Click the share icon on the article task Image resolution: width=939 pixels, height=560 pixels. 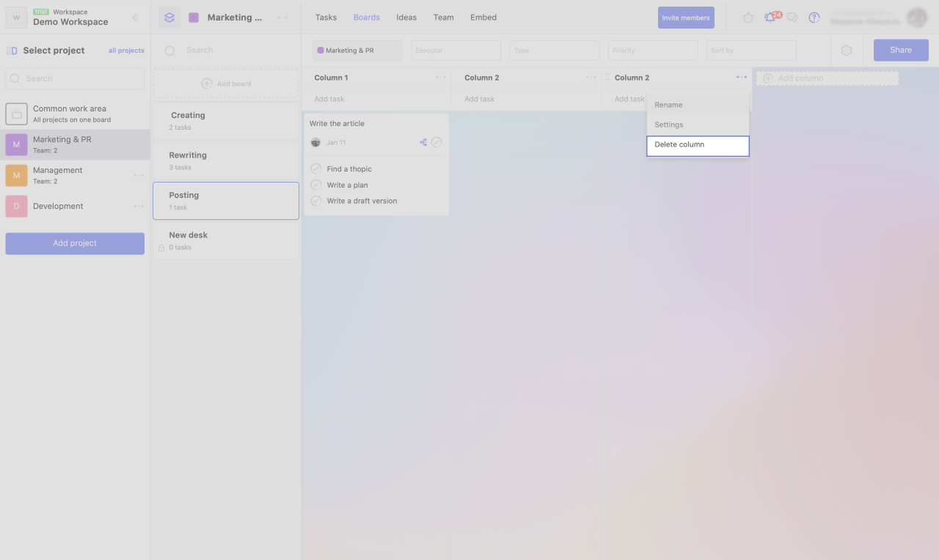(423, 142)
